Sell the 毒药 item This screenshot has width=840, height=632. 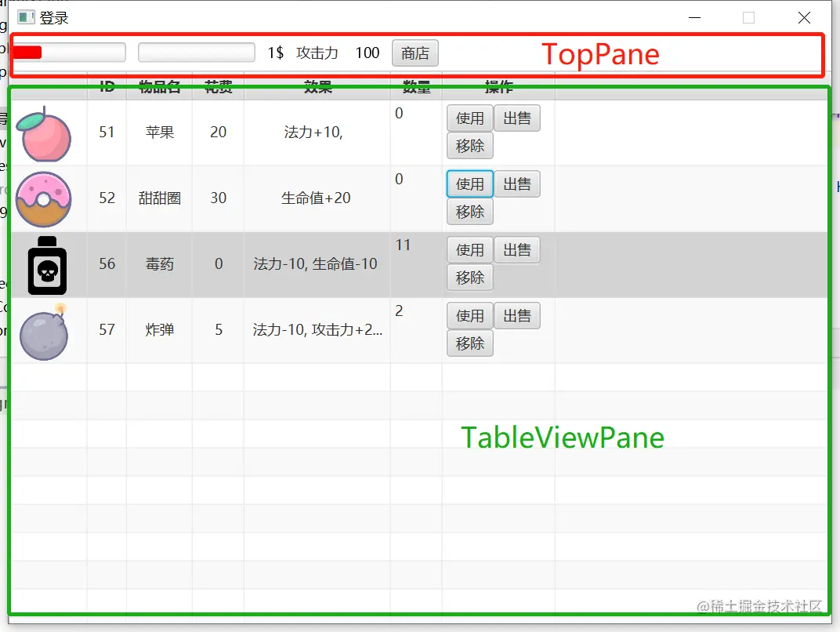click(x=517, y=250)
